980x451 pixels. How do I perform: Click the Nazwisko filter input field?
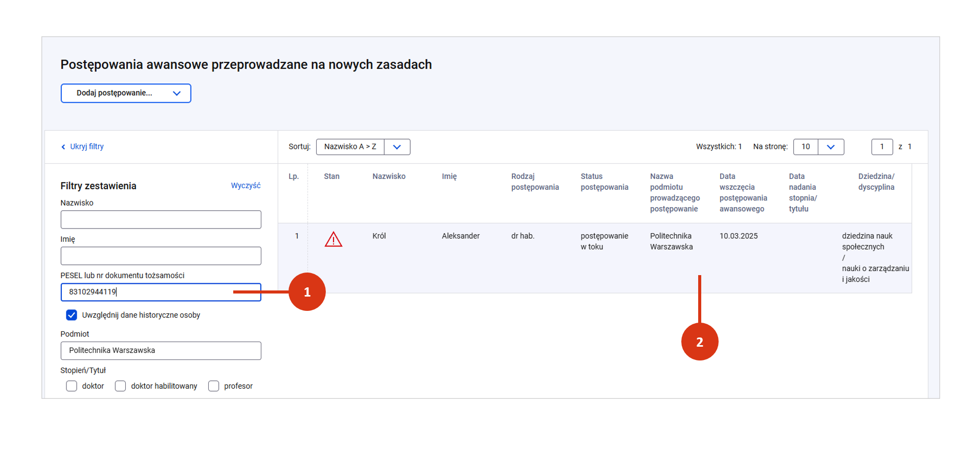[x=161, y=220]
